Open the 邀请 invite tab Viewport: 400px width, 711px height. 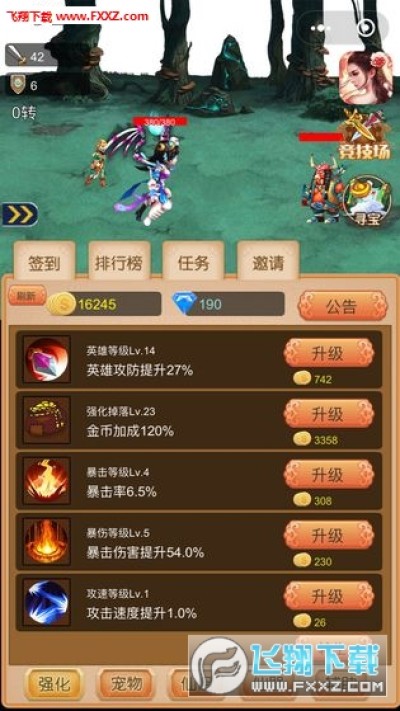(268, 262)
